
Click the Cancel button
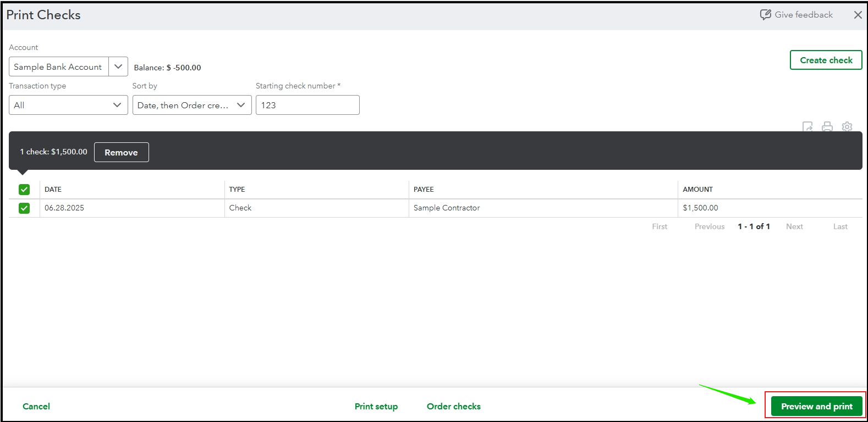tap(36, 406)
